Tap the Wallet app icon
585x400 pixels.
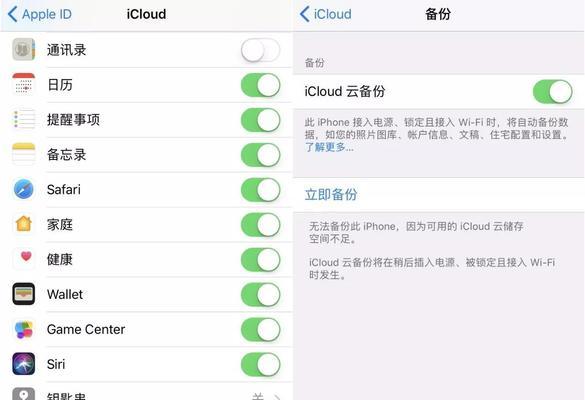24,294
